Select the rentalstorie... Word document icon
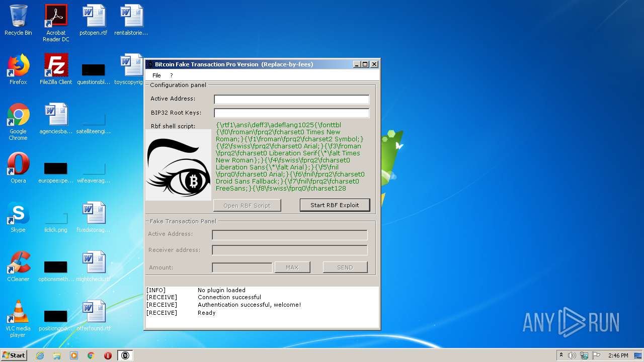 pyautogui.click(x=131, y=20)
